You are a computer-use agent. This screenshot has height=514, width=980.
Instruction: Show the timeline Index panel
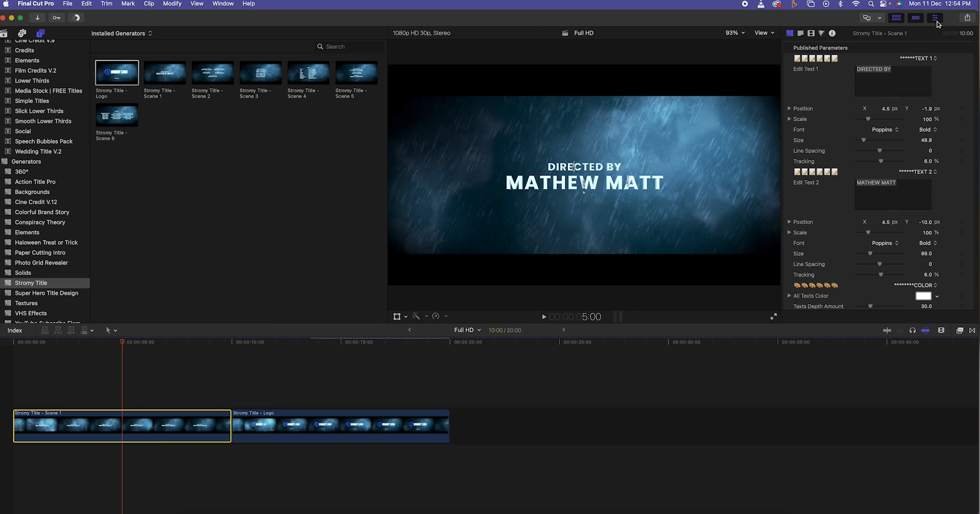click(x=14, y=330)
